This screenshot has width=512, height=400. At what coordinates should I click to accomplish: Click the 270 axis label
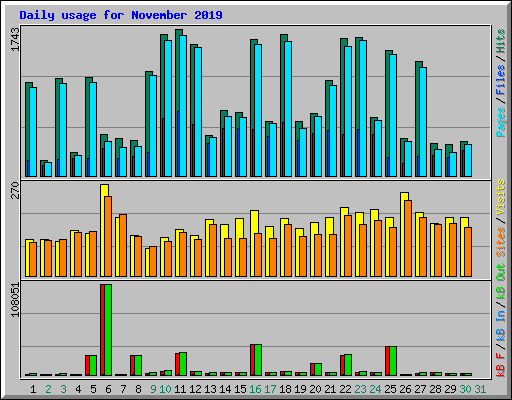pos(15,190)
